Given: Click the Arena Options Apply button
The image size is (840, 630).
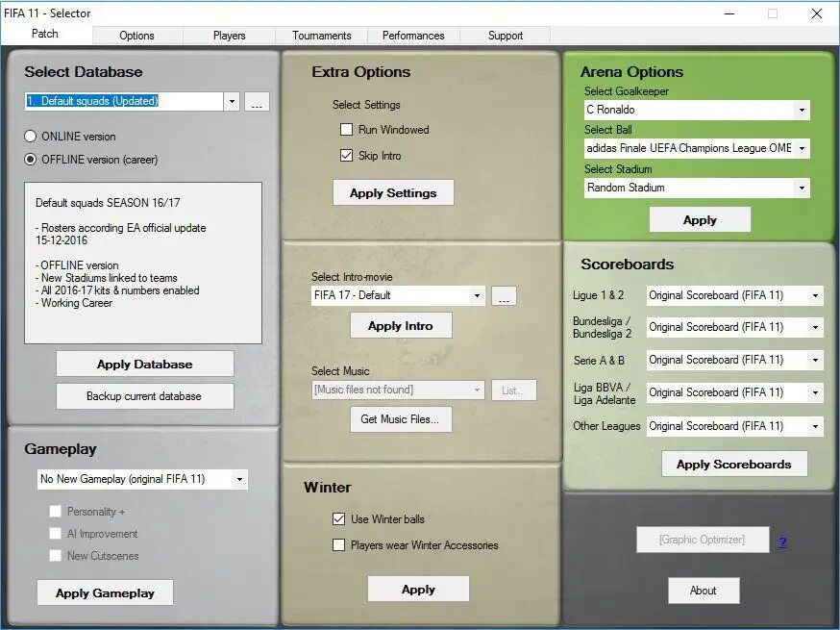Looking at the screenshot, I should [x=700, y=220].
